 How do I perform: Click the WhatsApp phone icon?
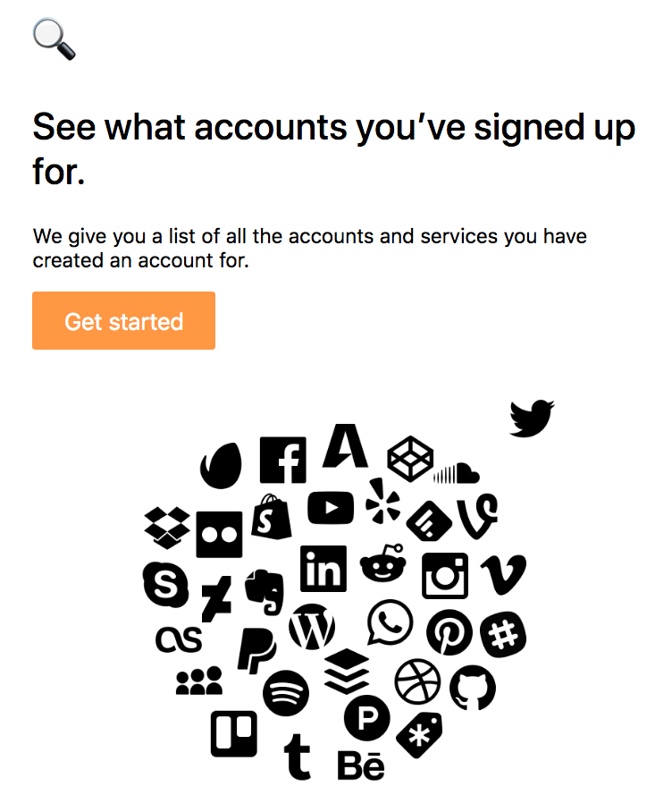pyautogui.click(x=390, y=623)
